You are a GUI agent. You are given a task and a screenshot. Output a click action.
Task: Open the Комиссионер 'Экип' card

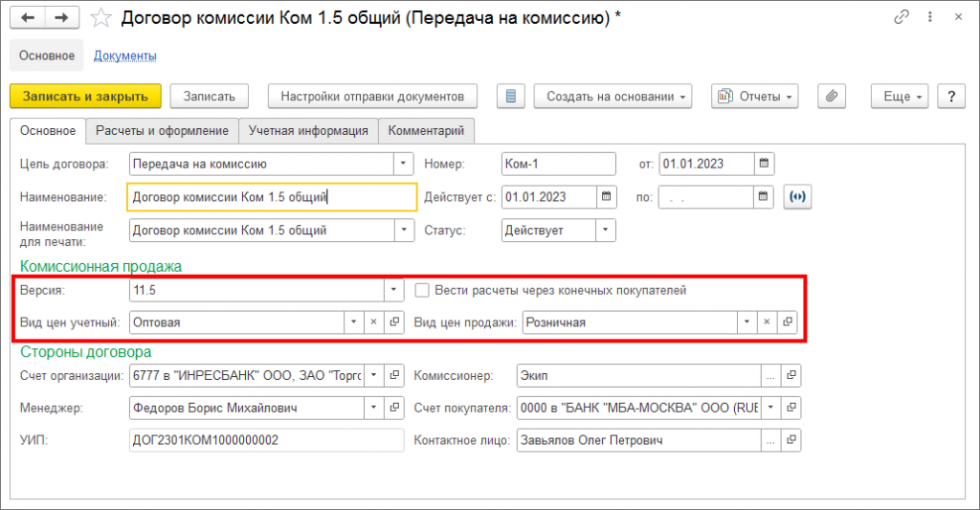coord(791,376)
